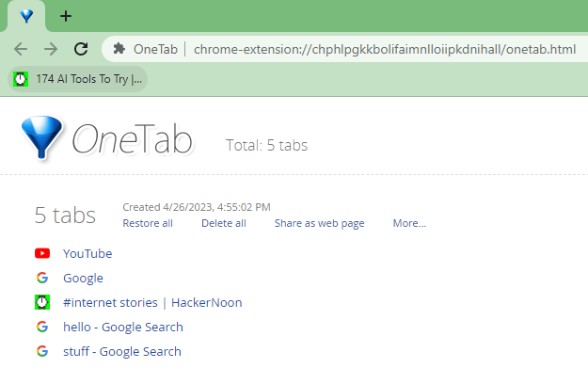The width and height of the screenshot is (588, 384).
Task: Click the HackerNoon green favicon in list
Action: tap(42, 302)
